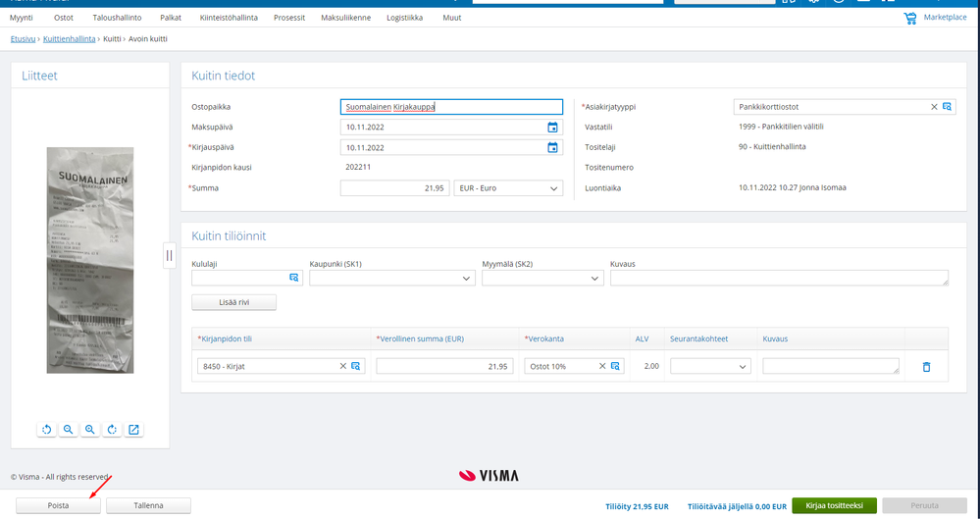Delete the tiliöinti row with trash icon
This screenshot has height=519, width=980.
(x=926, y=367)
